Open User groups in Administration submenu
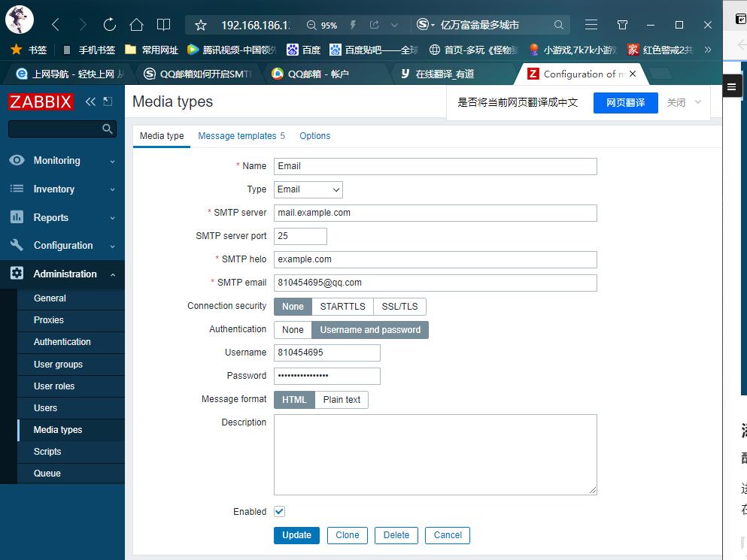Viewport: 747px width, 560px height. click(71, 365)
